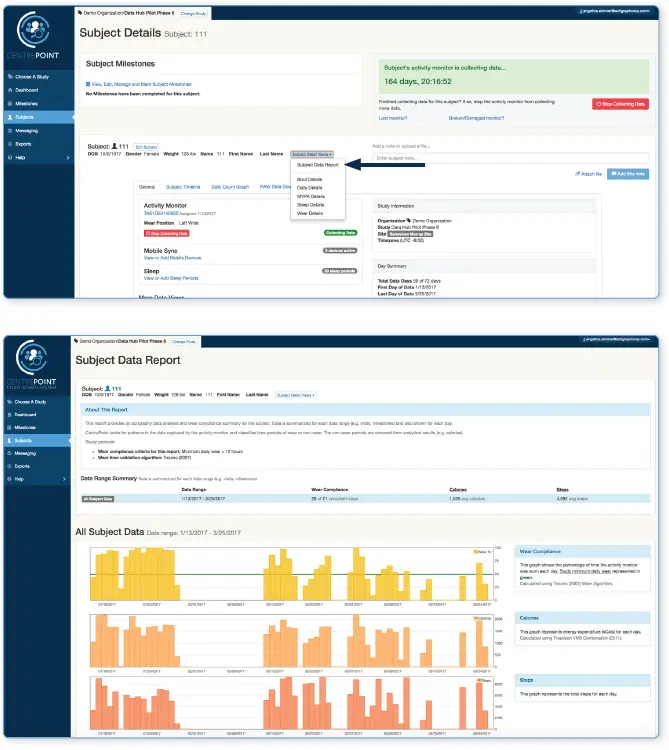Click Stop Collecting Data button beside collection timer

620,104
